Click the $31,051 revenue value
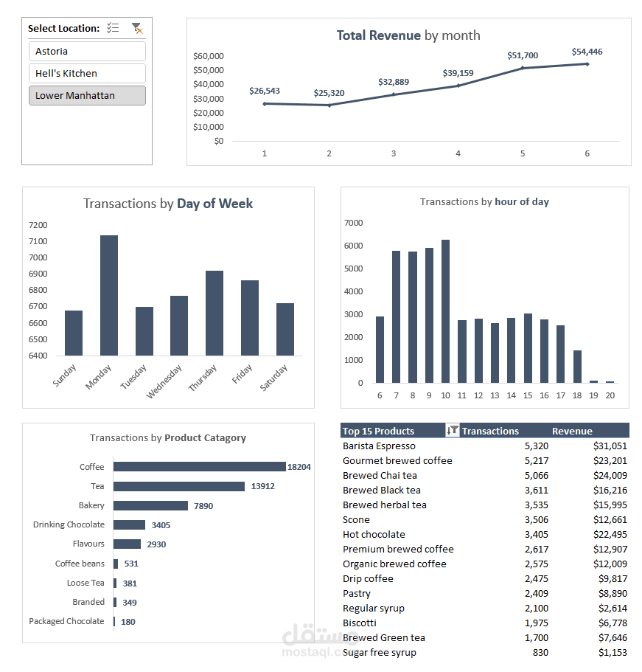Image resolution: width=642 pixels, height=672 pixels. pyautogui.click(x=610, y=446)
